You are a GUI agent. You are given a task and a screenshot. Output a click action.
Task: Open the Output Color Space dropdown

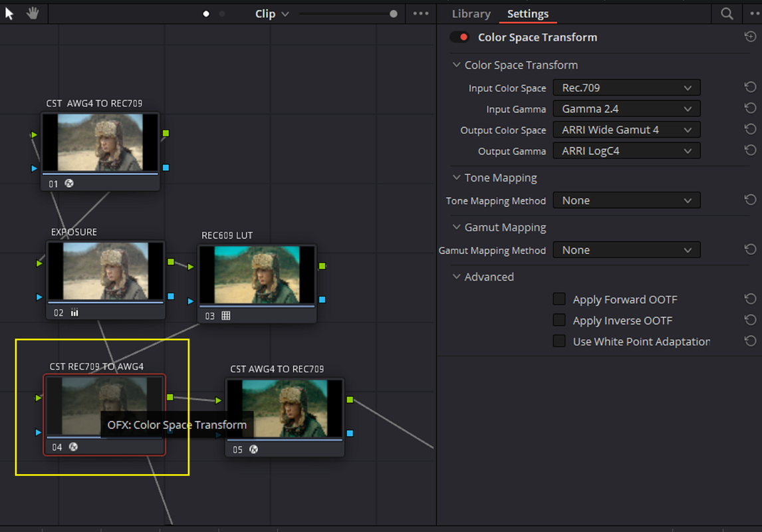coord(626,130)
